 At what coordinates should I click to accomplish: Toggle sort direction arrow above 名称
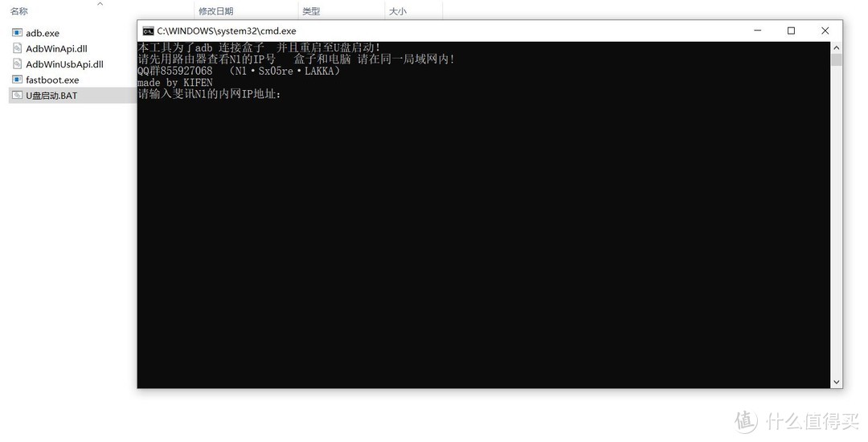(100, 4)
